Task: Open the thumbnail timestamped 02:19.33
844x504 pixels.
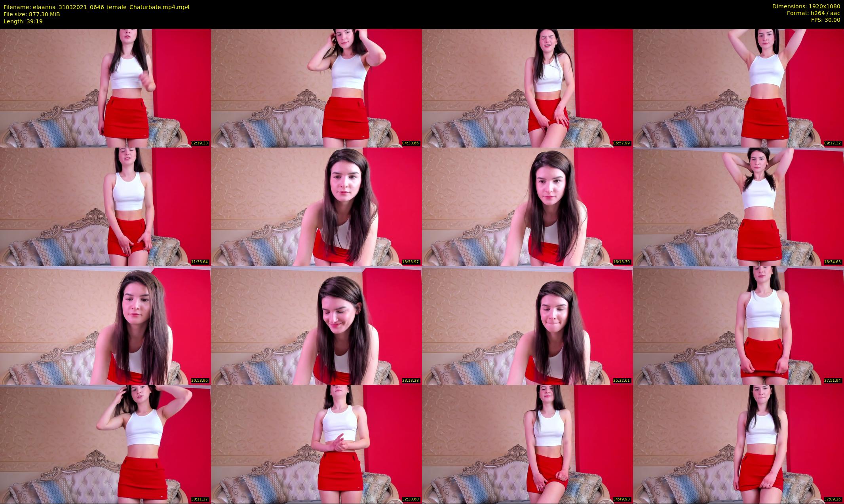Action: tap(105, 88)
